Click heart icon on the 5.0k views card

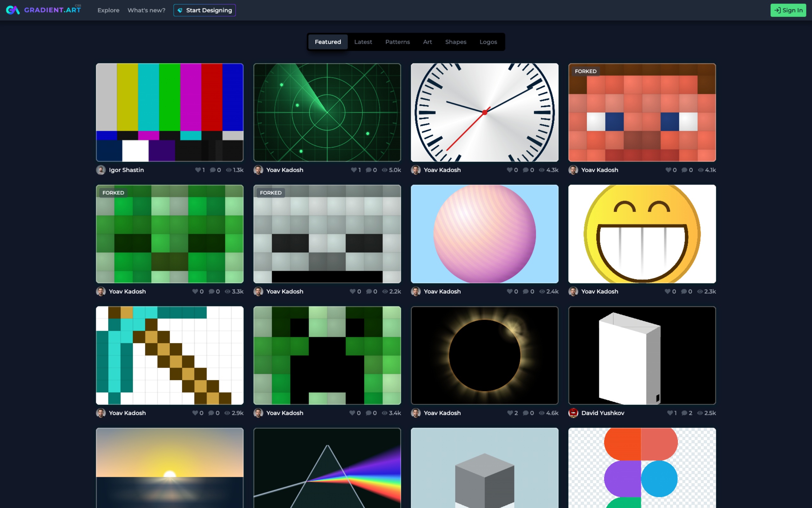click(354, 170)
